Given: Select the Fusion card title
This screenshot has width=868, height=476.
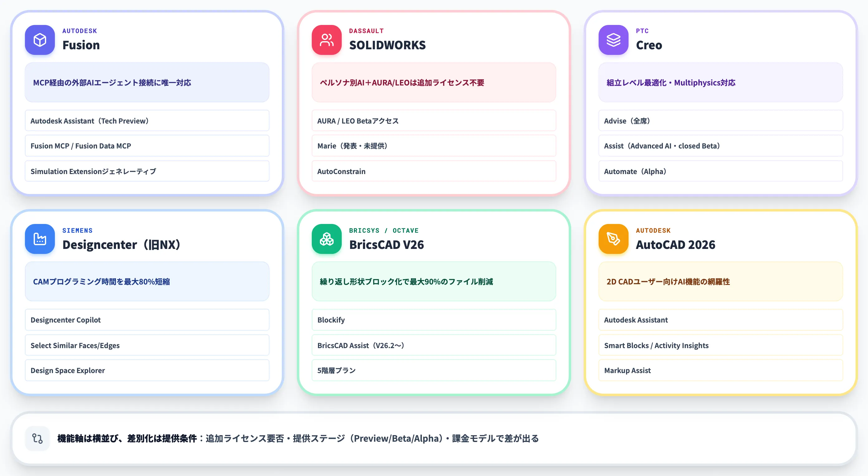Looking at the screenshot, I should point(81,45).
